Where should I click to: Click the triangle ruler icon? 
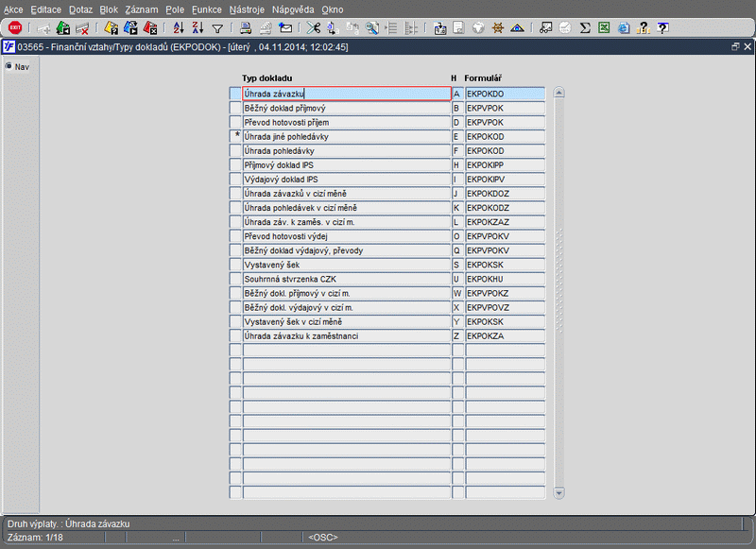pyautogui.click(x=517, y=28)
